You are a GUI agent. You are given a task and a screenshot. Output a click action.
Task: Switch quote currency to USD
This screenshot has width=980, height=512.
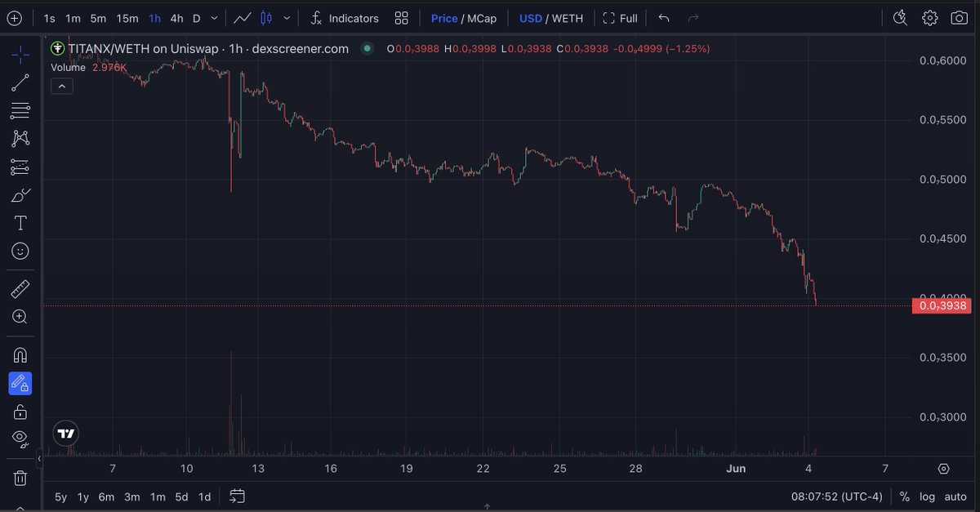(x=531, y=18)
